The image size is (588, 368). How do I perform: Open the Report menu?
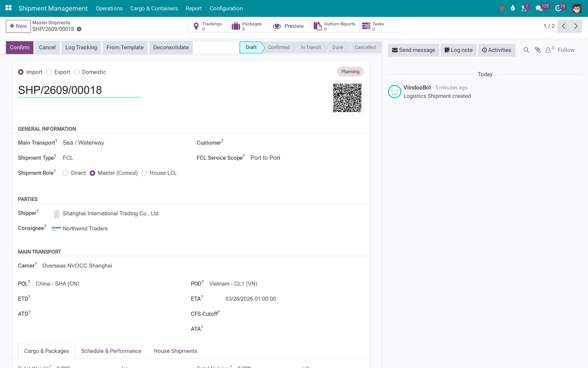pos(194,8)
